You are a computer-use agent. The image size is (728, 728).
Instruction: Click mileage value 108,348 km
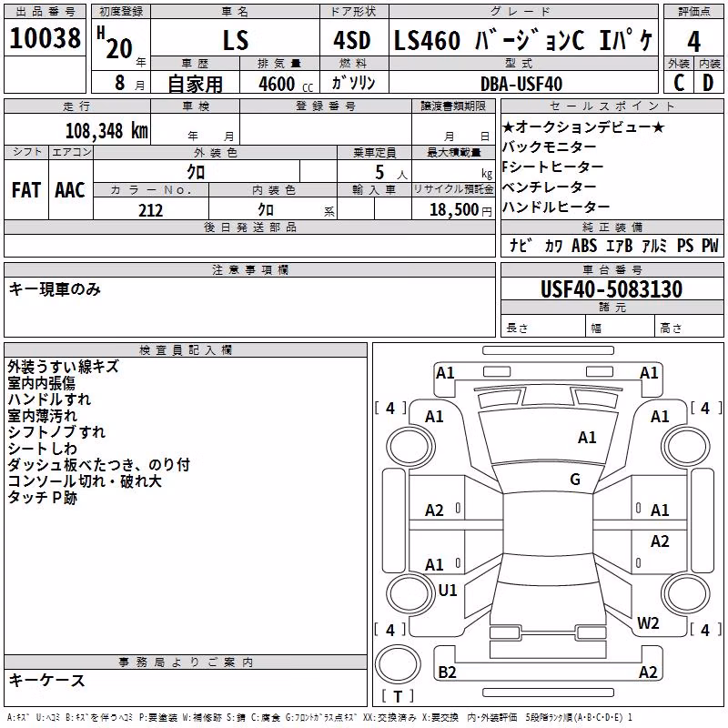click(x=106, y=131)
